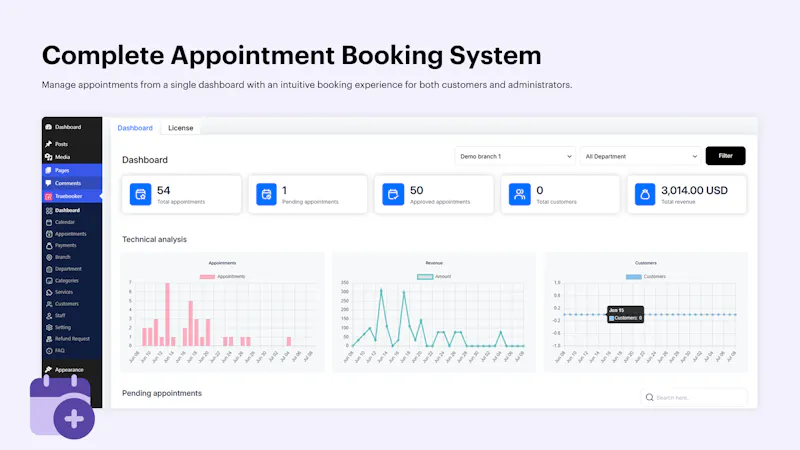The height and width of the screenshot is (450, 800).
Task: Open the Demo branch 1 dropdown
Action: (515, 156)
